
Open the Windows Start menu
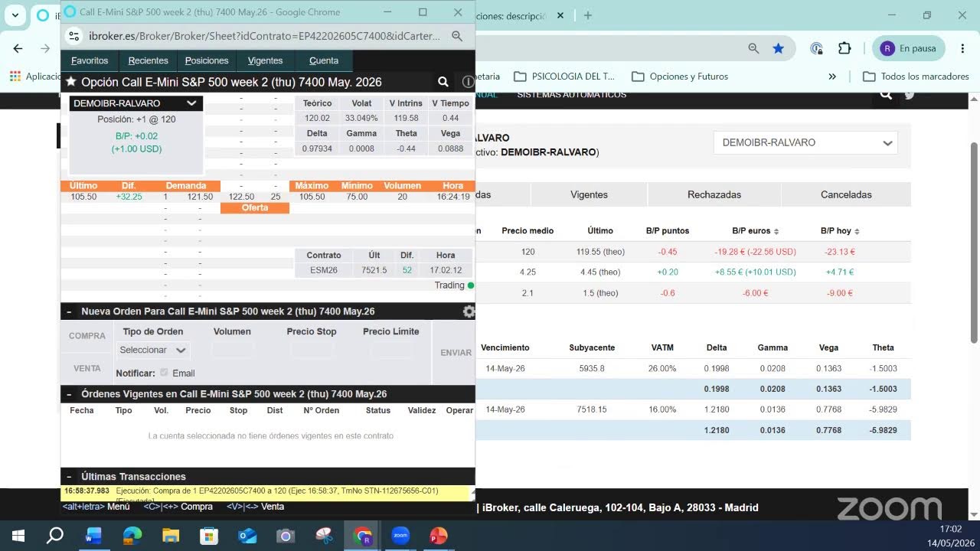(x=18, y=536)
